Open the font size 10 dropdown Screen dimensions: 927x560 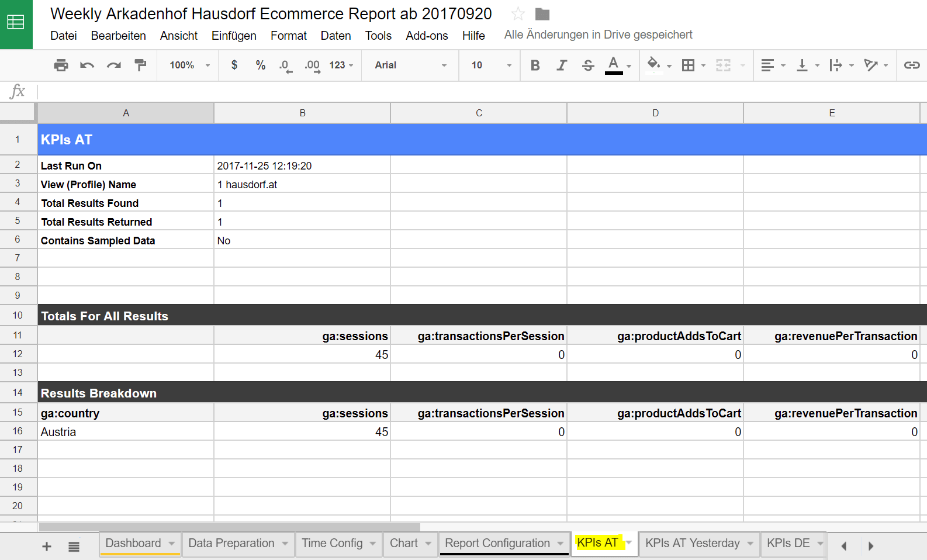tap(491, 65)
